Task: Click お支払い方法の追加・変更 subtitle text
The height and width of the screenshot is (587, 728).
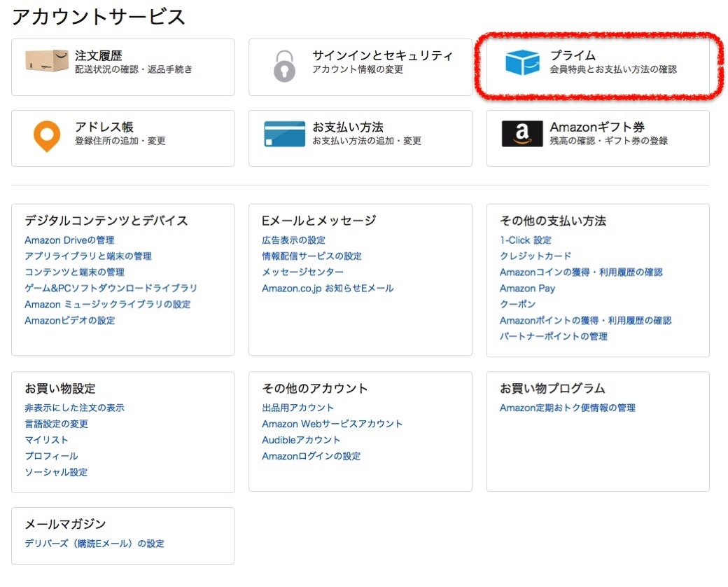Action: 367,141
